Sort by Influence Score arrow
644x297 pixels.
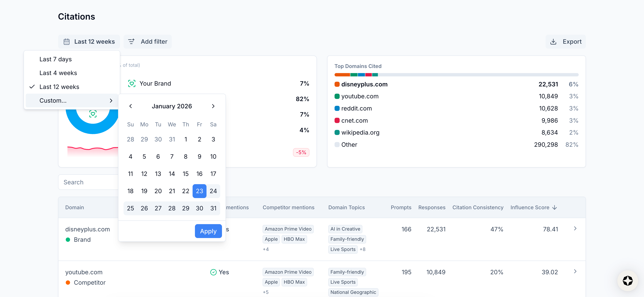(555, 207)
